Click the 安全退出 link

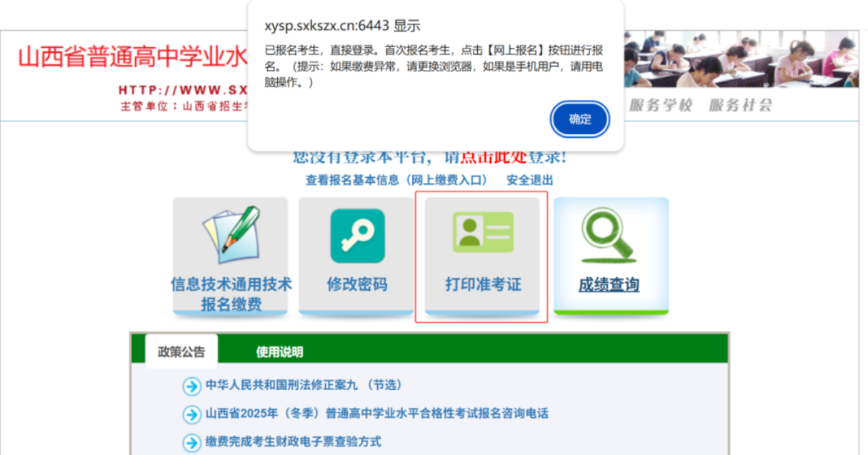point(529,180)
